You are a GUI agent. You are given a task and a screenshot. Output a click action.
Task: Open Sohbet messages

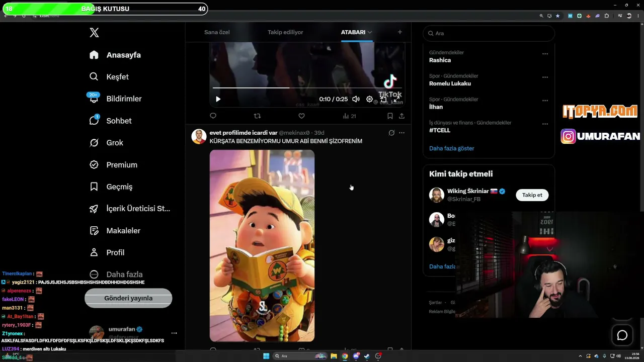tap(111, 121)
